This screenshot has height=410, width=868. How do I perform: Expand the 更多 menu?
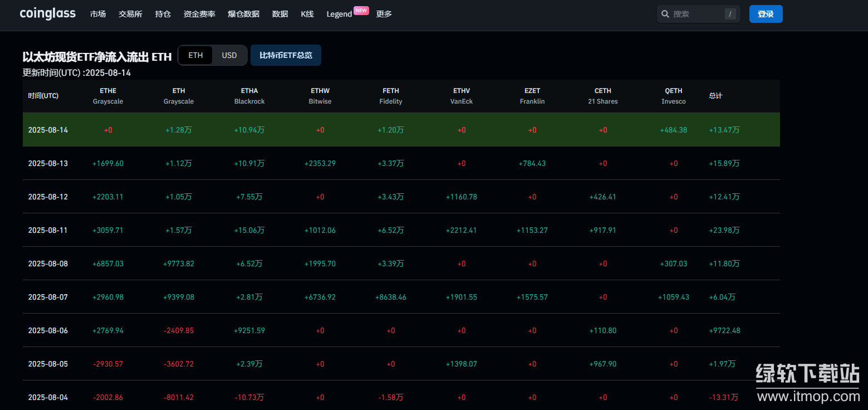click(x=384, y=14)
